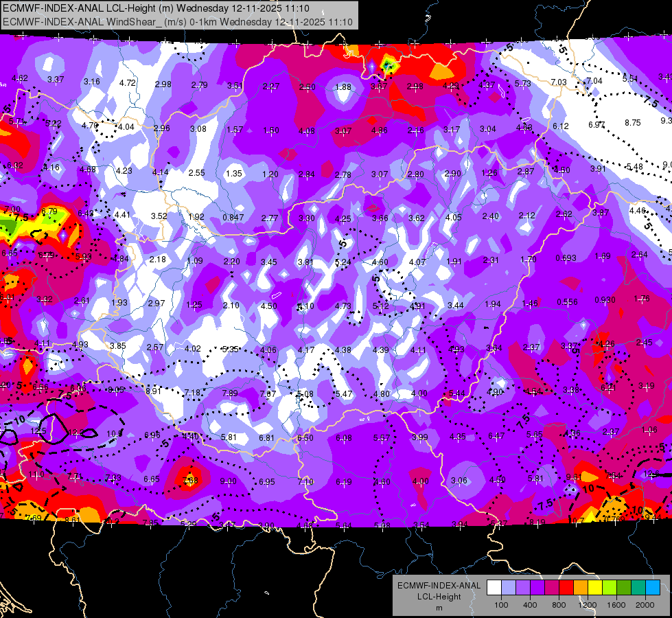Click the legend unit 'm'
This screenshot has width=672, height=618.
tap(439, 608)
